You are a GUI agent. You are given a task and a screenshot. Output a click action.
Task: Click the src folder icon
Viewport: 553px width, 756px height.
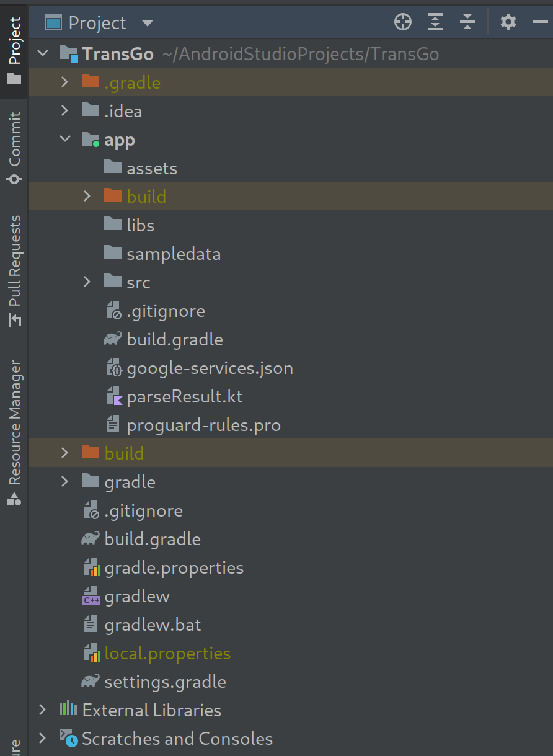click(113, 282)
